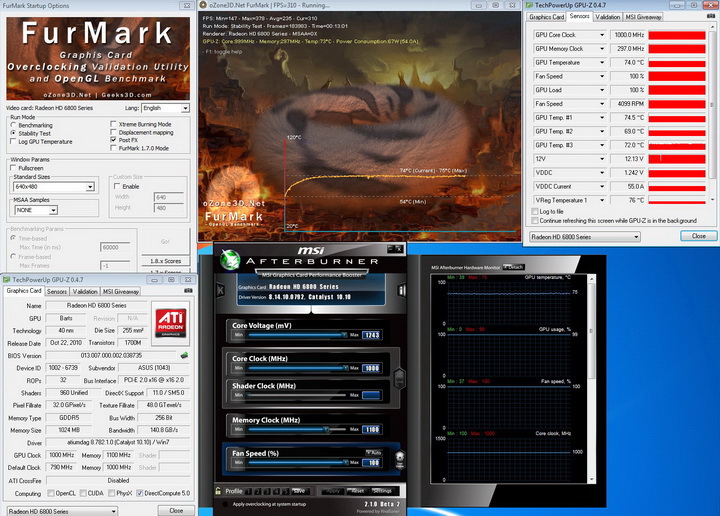Select the Benchmarking run mode radio
Viewport: 720px width, 516px height.
13,125
